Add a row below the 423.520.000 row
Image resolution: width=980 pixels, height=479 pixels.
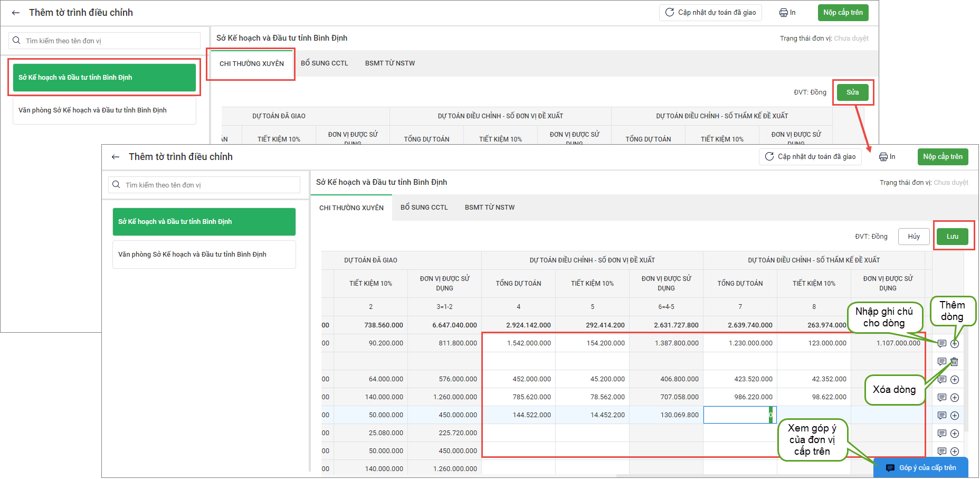955,380
